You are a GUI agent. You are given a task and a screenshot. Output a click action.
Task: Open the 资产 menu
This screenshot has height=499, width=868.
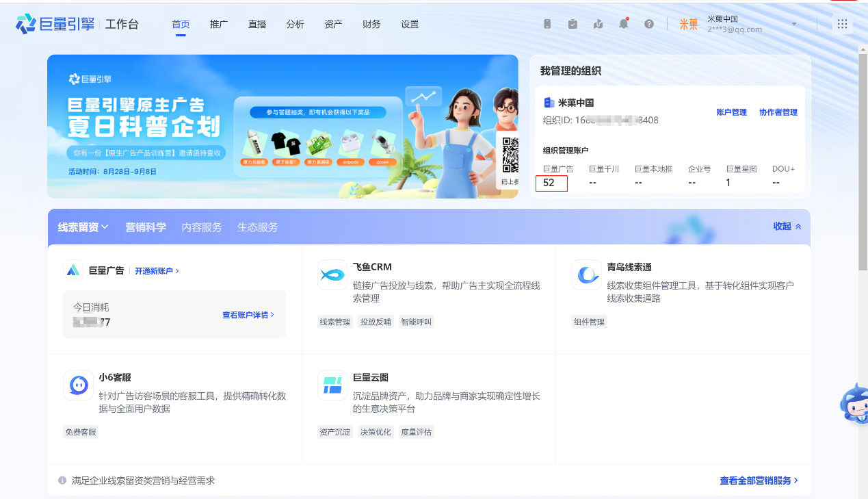(x=334, y=24)
